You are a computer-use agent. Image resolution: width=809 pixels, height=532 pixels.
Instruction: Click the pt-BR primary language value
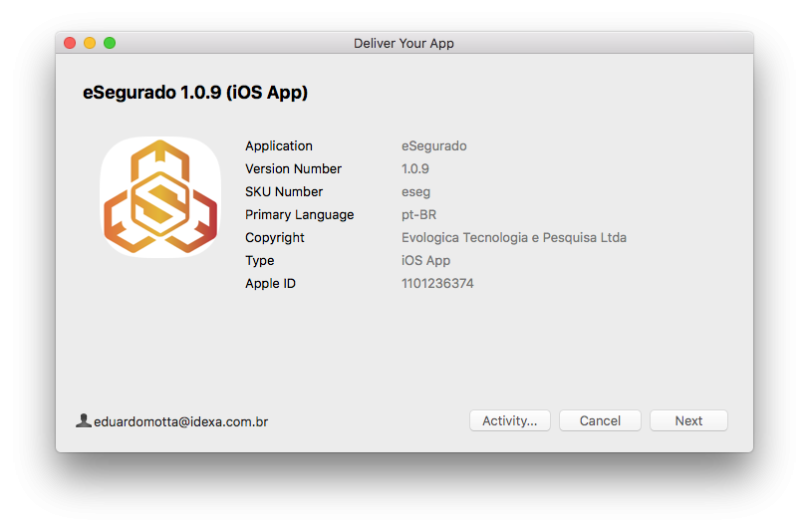pyautogui.click(x=418, y=214)
